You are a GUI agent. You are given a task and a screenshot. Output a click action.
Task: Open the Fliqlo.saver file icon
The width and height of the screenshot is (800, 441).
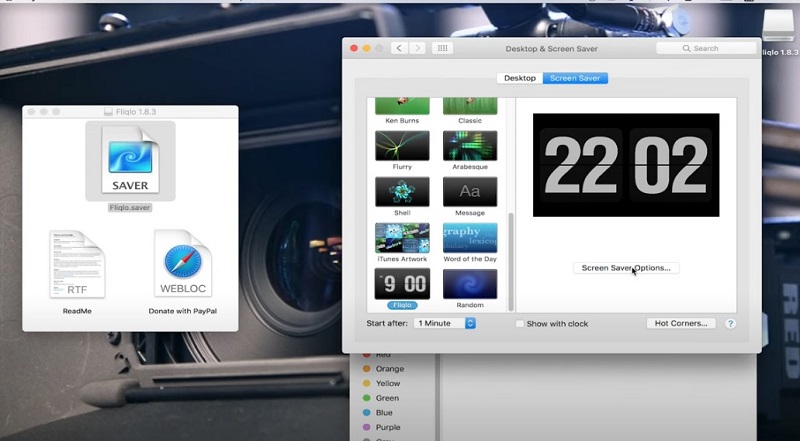pyautogui.click(x=130, y=160)
